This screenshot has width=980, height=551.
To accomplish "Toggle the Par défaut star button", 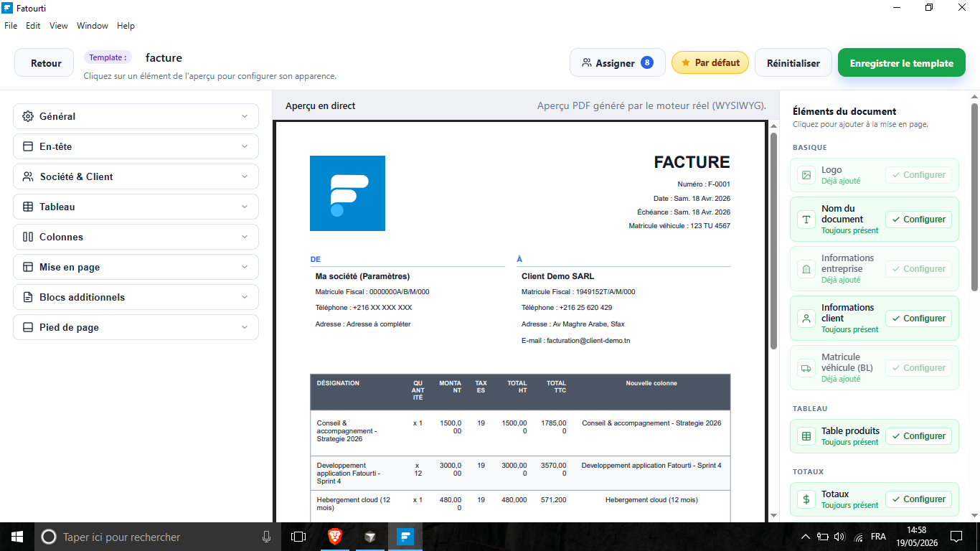I will click(x=710, y=63).
